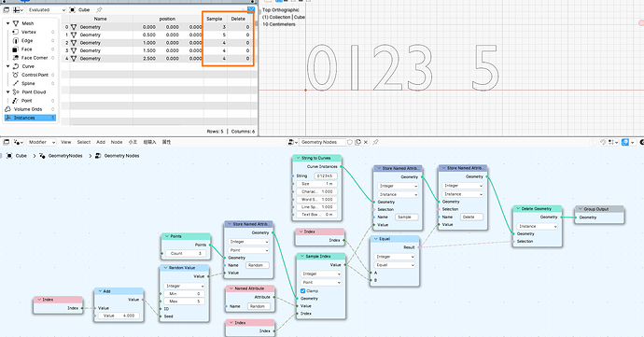Viewport: 644px width, 337px height.
Task: Pin the node tree in header
Action: point(375,142)
